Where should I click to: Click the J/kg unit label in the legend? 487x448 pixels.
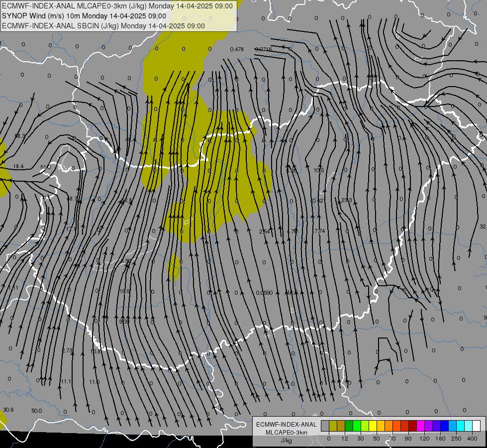point(286,441)
